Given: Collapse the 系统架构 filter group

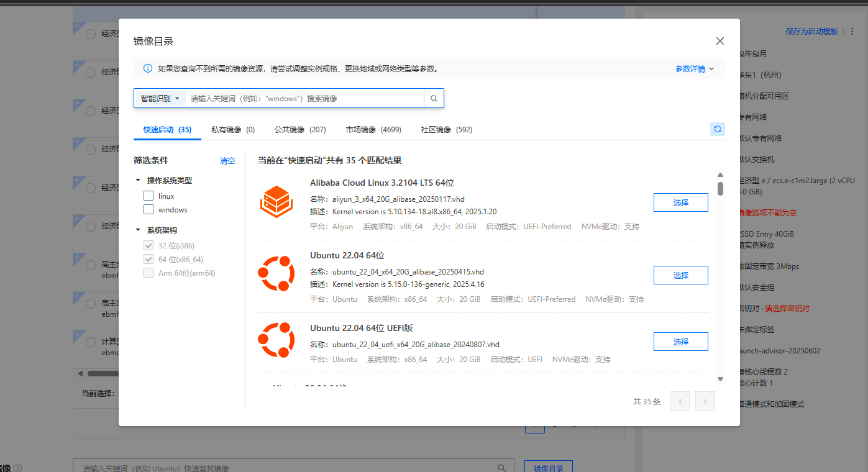Looking at the screenshot, I should pos(138,230).
